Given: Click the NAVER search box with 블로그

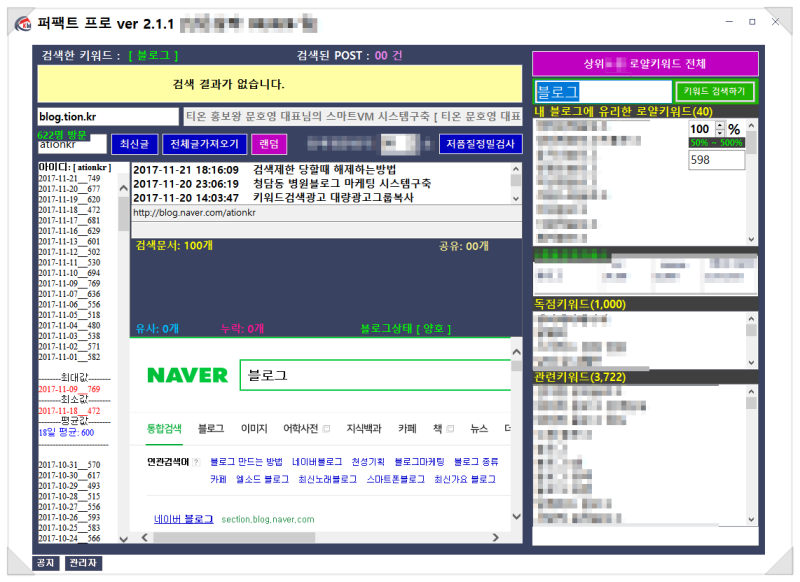Looking at the screenshot, I should click(x=376, y=375).
